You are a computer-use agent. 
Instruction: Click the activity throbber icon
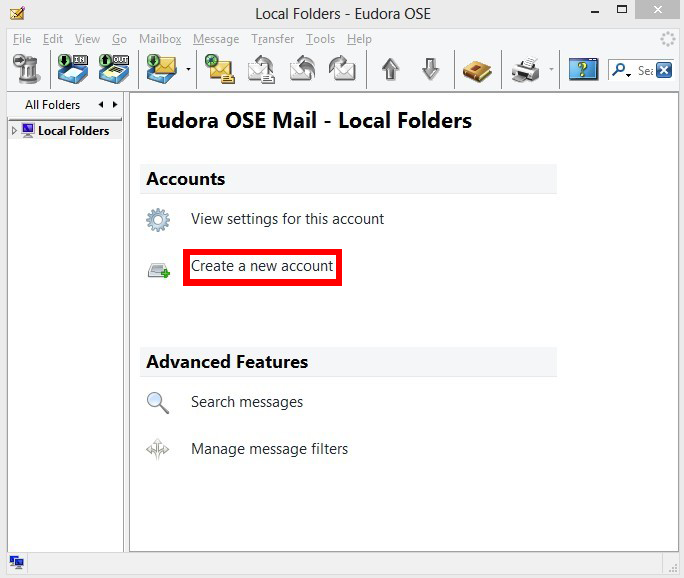pyautogui.click(x=667, y=39)
